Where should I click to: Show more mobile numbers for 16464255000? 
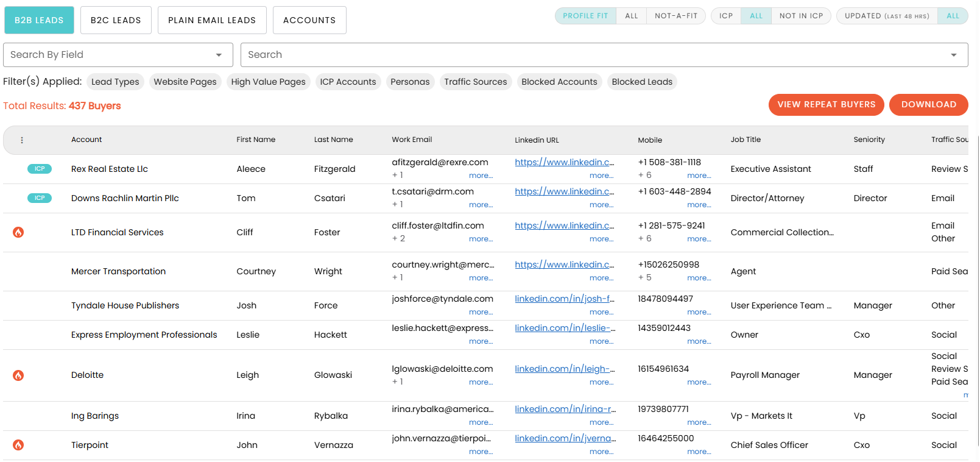(x=699, y=452)
